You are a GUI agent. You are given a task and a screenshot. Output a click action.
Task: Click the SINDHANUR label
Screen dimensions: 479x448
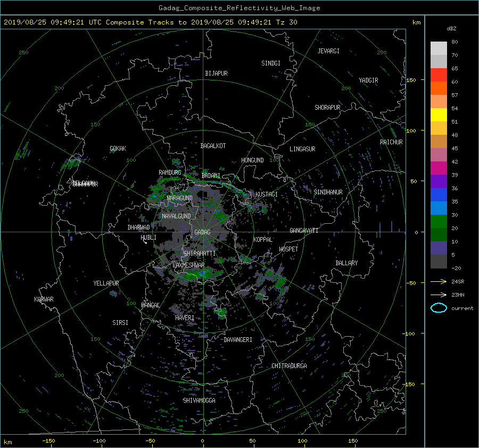pyautogui.click(x=328, y=192)
